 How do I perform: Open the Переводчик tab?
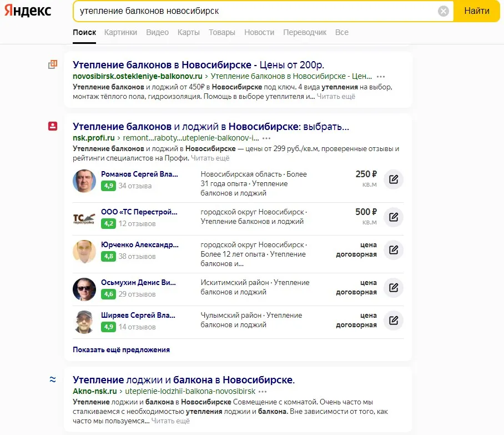click(x=305, y=32)
